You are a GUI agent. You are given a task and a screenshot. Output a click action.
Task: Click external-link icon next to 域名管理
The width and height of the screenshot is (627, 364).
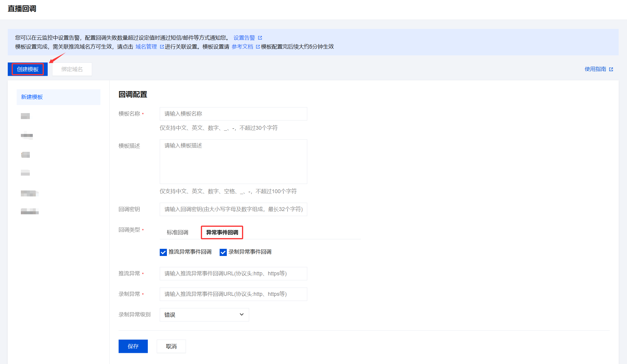tap(162, 47)
